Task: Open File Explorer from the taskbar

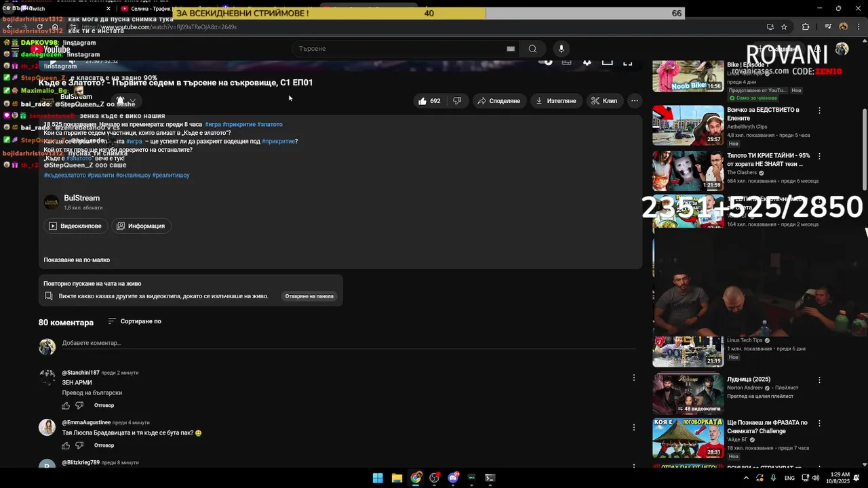Action: coord(397,478)
